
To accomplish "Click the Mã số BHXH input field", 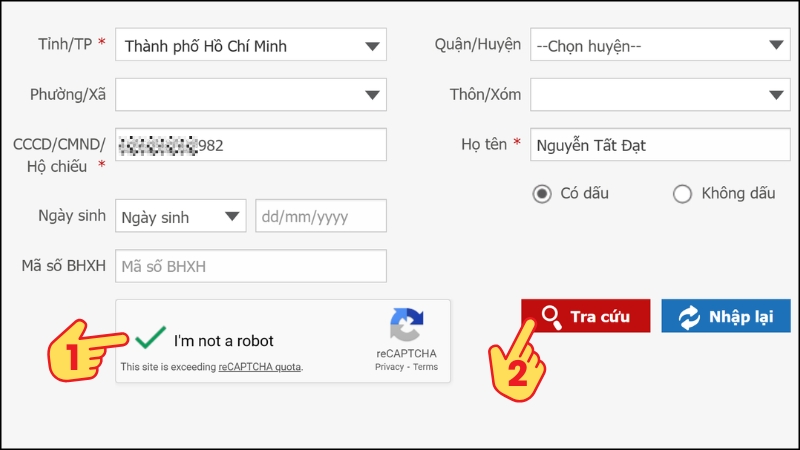I will click(x=251, y=266).
